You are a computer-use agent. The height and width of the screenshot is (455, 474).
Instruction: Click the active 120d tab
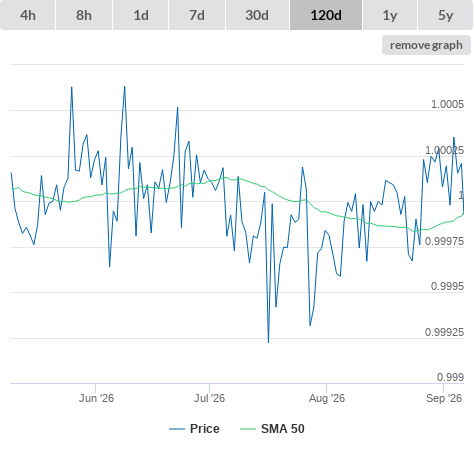(x=326, y=15)
